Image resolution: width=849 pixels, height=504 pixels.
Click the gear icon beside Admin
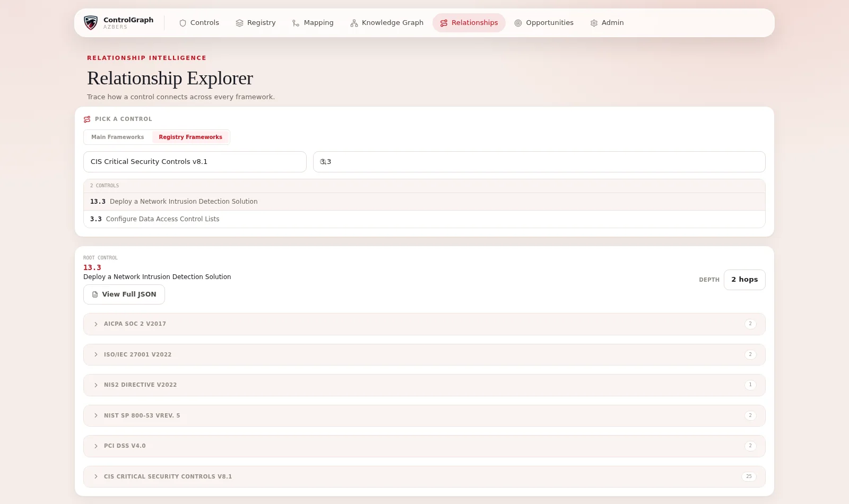pyautogui.click(x=594, y=23)
